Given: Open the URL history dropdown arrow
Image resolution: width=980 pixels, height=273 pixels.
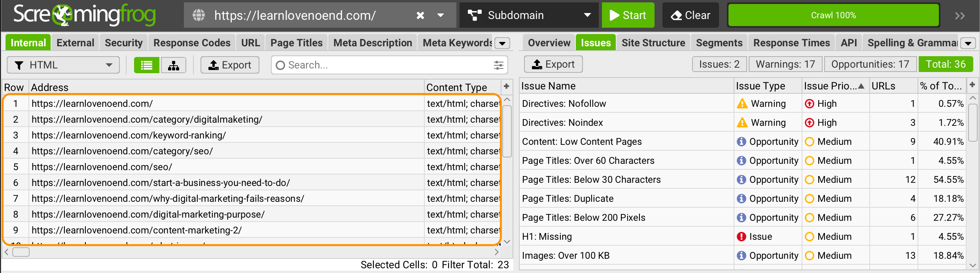Looking at the screenshot, I should click(x=440, y=15).
